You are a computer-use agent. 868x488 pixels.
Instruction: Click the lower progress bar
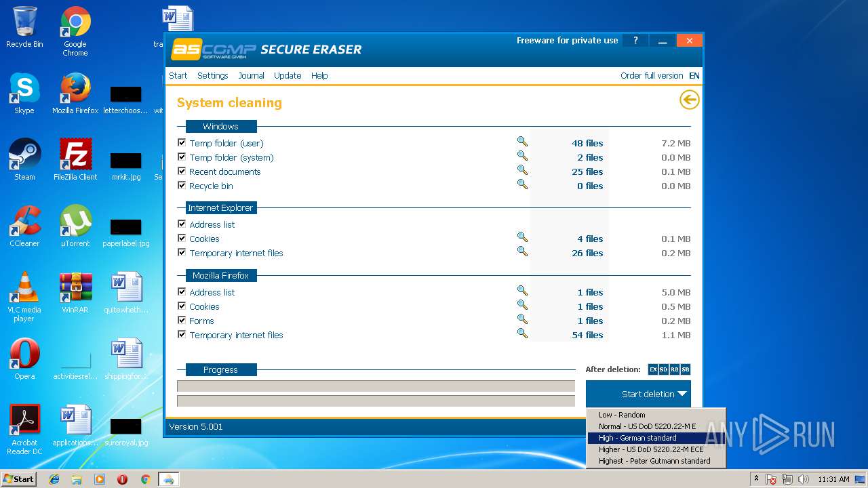[376, 401]
